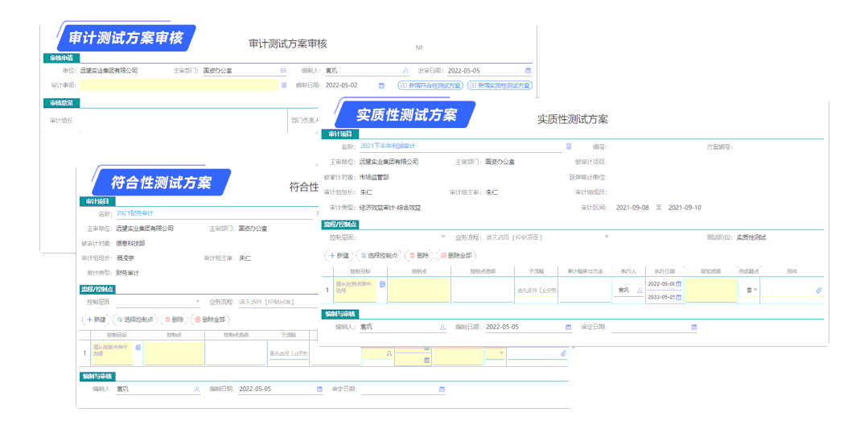
Task: Open calendar for 审定日期 in 实质性测试方案
Action: (693, 328)
